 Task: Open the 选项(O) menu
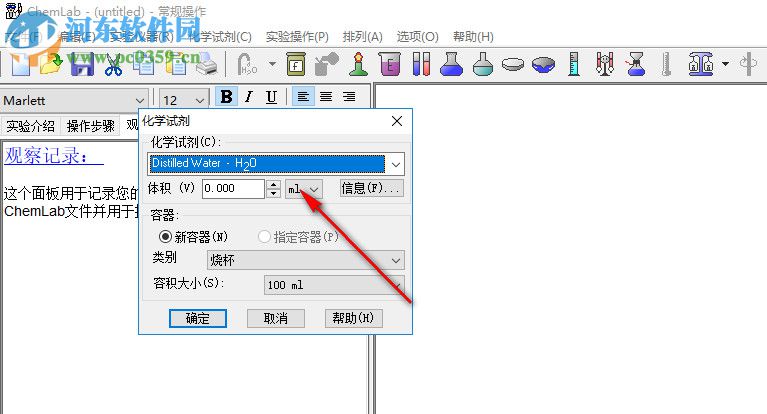(417, 37)
